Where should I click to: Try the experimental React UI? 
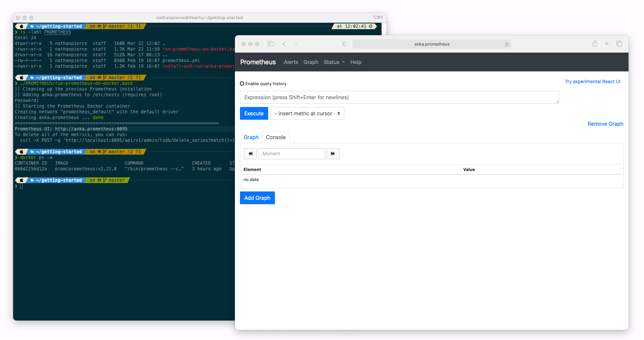[592, 81]
